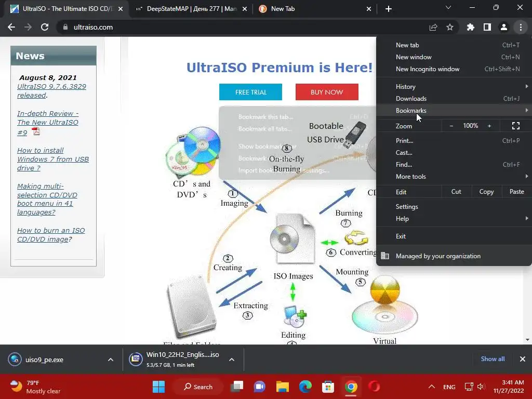Click Managed by your organization

tap(454, 256)
